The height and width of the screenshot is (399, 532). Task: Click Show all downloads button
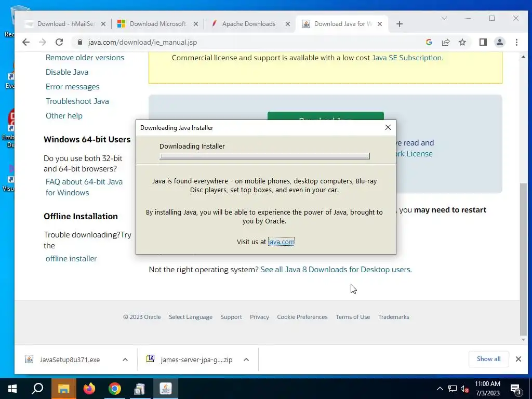pos(488,359)
